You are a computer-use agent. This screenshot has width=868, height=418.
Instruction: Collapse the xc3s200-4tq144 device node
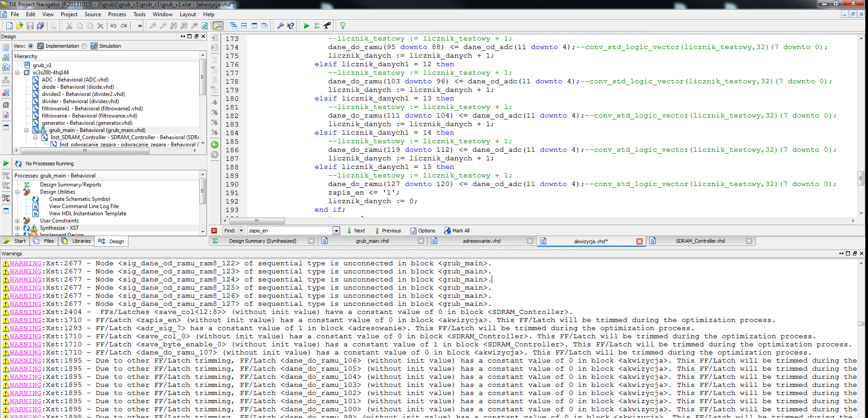click(18, 73)
